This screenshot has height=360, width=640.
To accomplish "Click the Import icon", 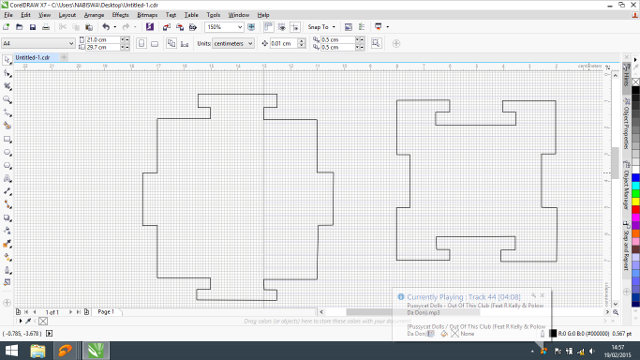I will [167, 27].
